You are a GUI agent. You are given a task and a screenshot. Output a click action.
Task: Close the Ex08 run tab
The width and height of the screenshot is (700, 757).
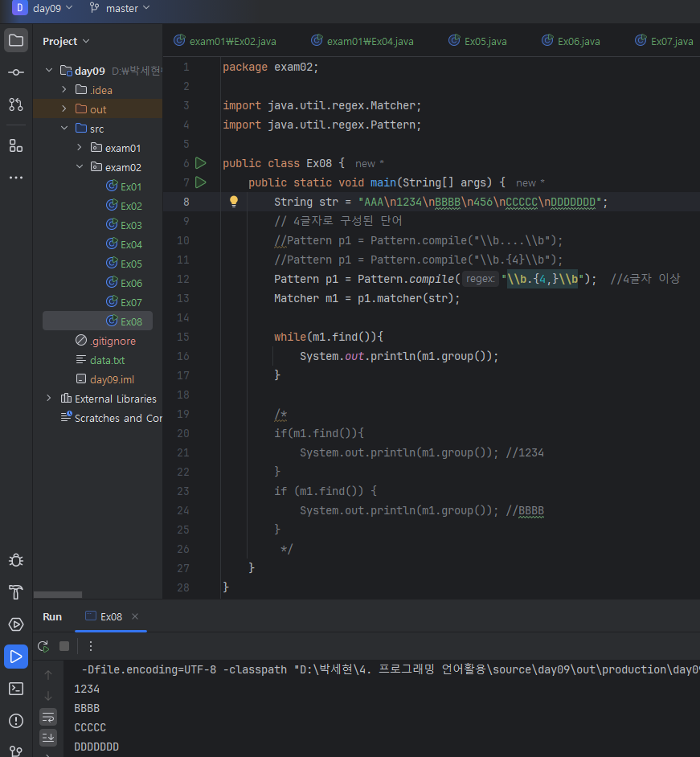(135, 616)
